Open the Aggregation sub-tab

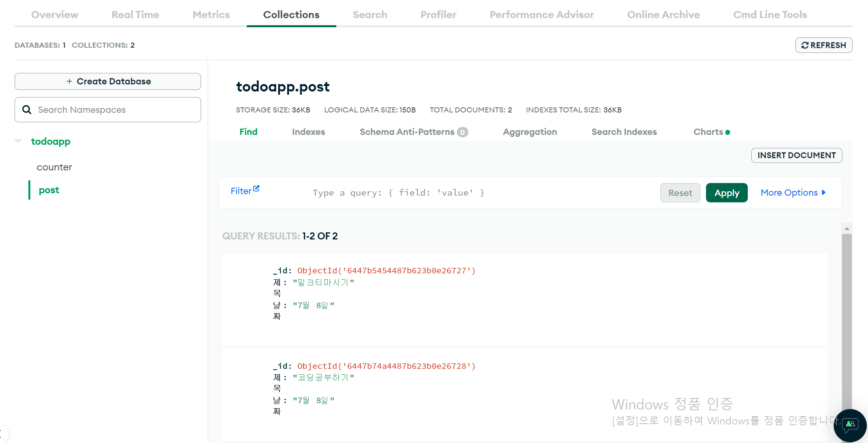530,132
